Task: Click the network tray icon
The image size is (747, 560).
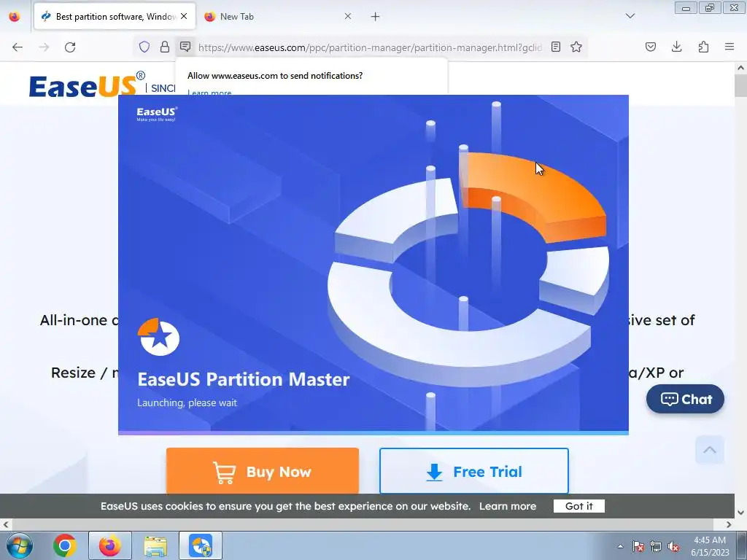Action: pos(656,546)
